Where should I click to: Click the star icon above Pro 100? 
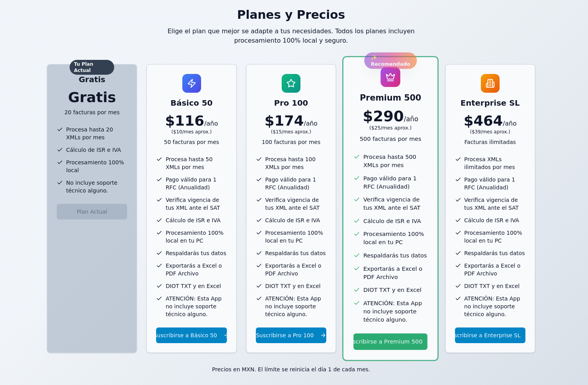pyautogui.click(x=291, y=83)
